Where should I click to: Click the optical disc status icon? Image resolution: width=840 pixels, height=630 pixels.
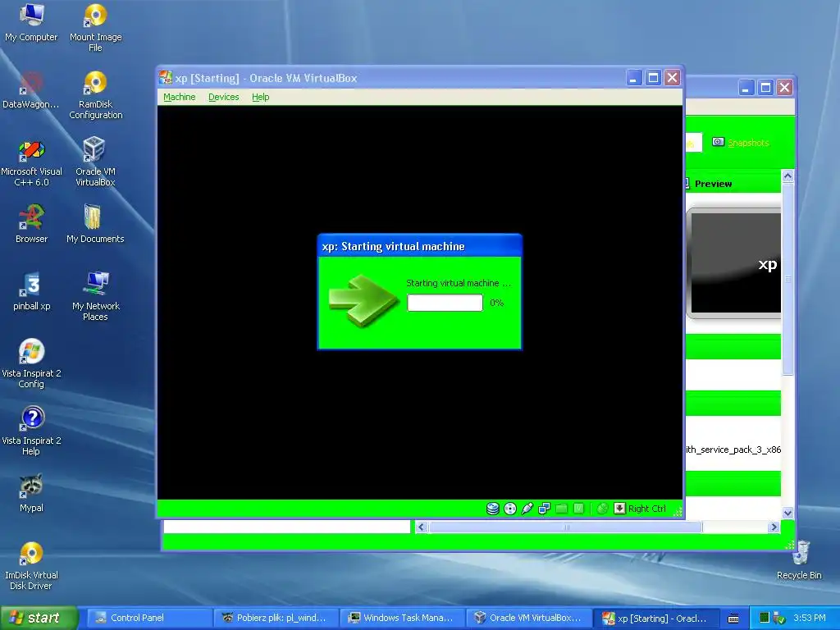pos(510,509)
